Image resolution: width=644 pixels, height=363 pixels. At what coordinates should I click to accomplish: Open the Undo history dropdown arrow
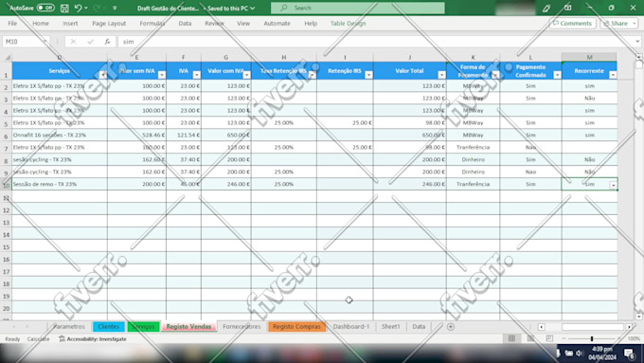[86, 8]
